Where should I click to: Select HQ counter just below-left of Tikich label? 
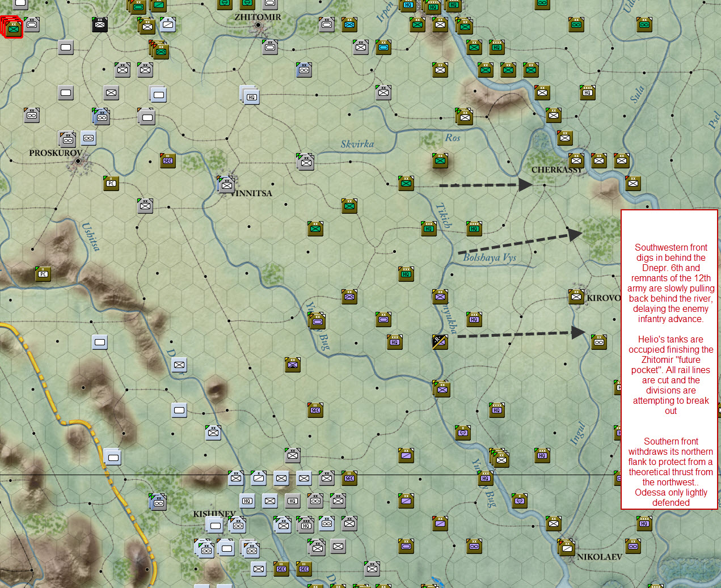coord(429,229)
